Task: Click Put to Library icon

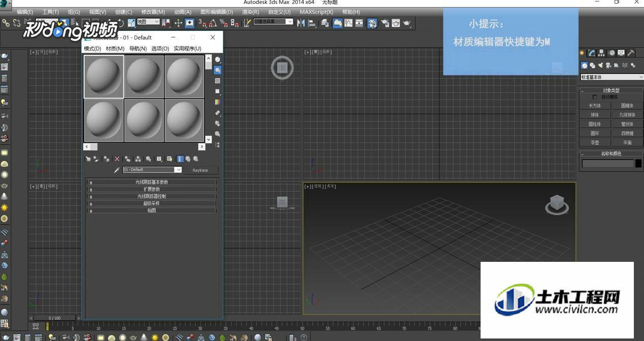Action: [x=148, y=159]
